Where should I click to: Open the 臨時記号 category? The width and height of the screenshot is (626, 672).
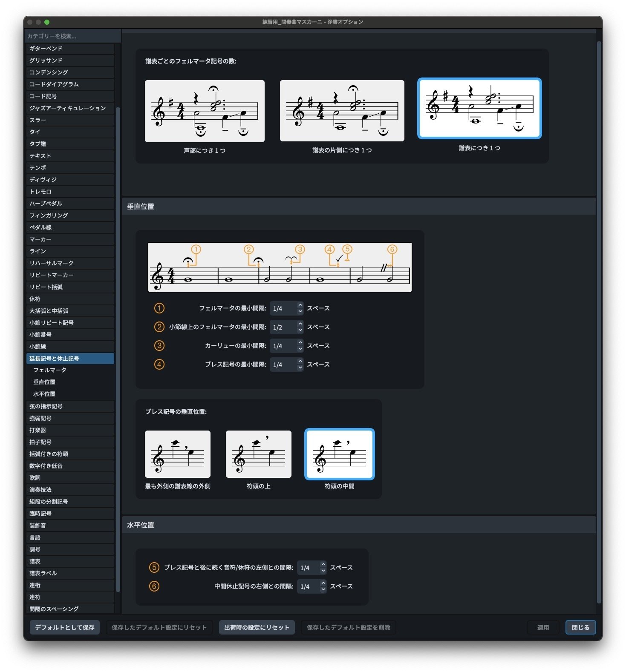pyautogui.click(x=70, y=514)
